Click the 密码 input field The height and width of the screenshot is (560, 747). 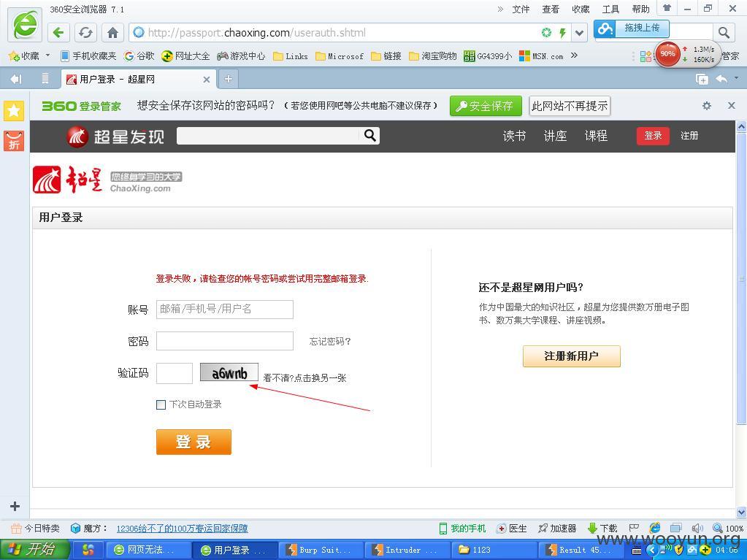tap(225, 341)
